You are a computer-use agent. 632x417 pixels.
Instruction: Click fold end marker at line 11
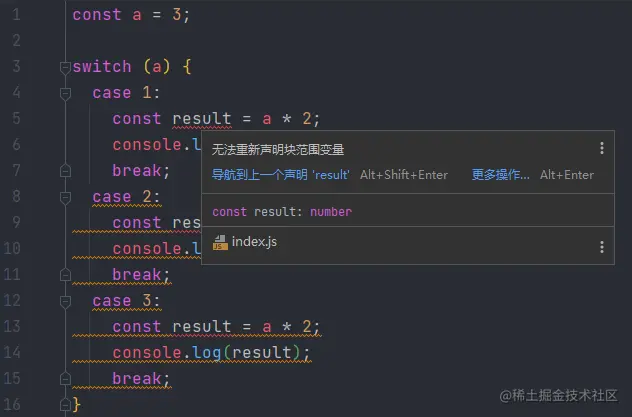pos(65,275)
